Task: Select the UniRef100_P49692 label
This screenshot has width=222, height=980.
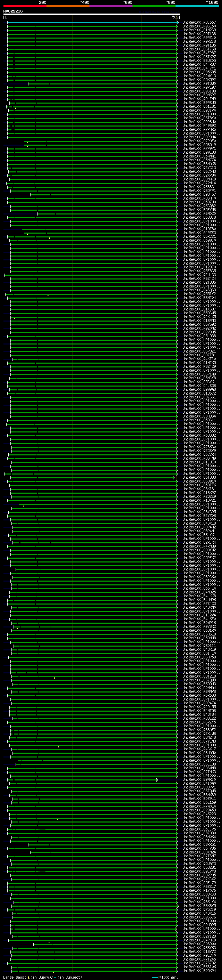Action: click(199, 125)
